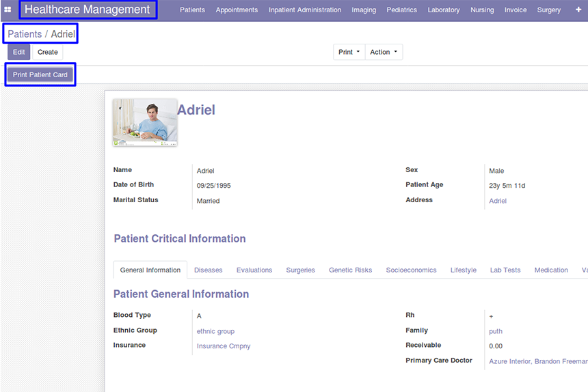Open the puth family link
Screen dimensions: 588x392
(x=496, y=331)
